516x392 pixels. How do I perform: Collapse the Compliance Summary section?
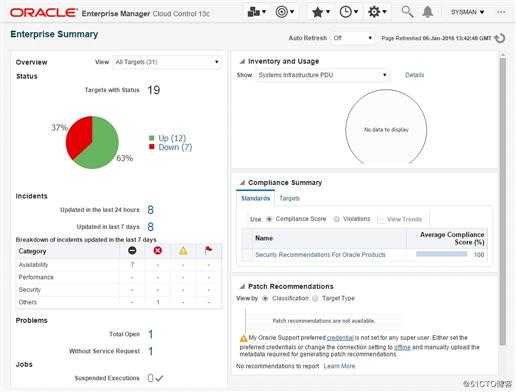click(243, 183)
